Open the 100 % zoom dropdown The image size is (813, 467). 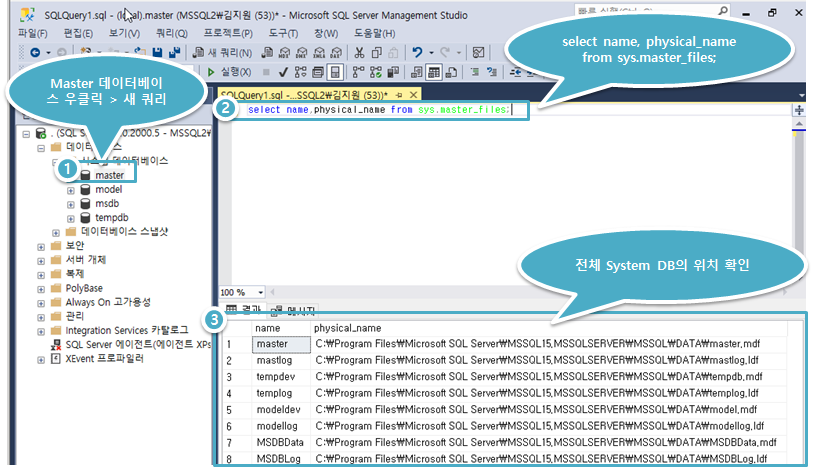[x=261, y=292]
